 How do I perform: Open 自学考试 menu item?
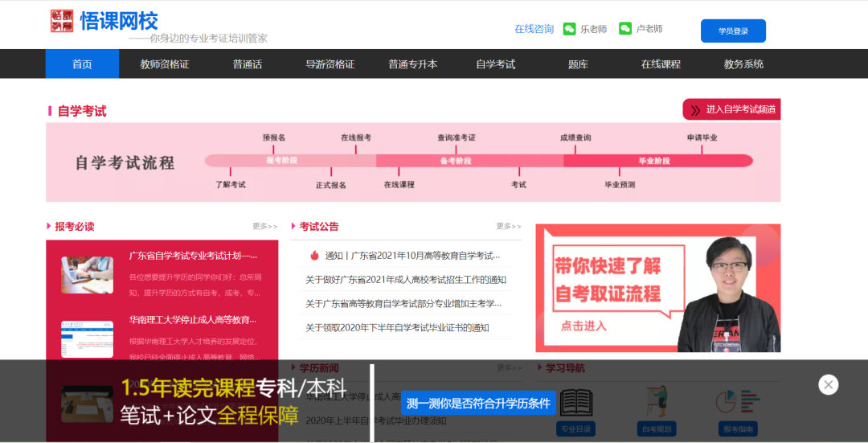coord(495,64)
